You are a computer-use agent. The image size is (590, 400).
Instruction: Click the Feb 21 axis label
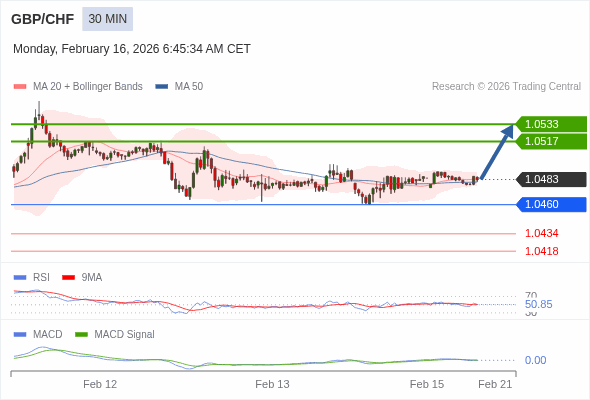pyautogui.click(x=495, y=384)
